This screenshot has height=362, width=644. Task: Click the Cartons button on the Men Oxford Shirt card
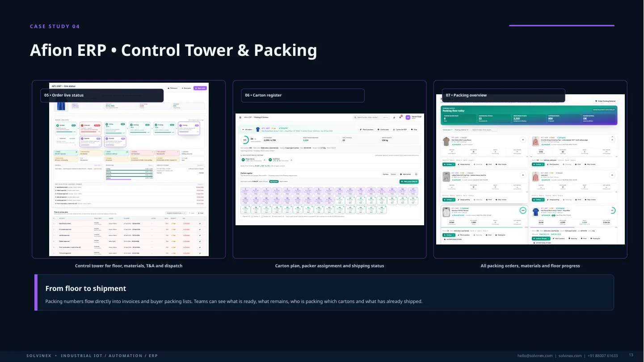pos(448,164)
